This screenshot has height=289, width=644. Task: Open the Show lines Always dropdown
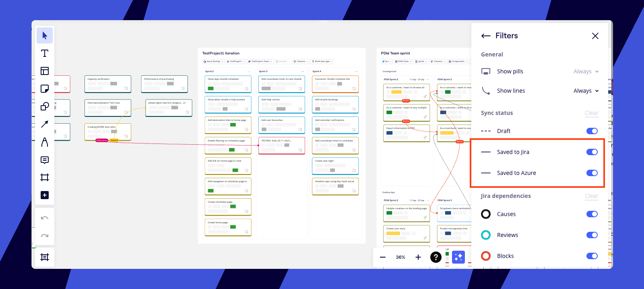(586, 91)
